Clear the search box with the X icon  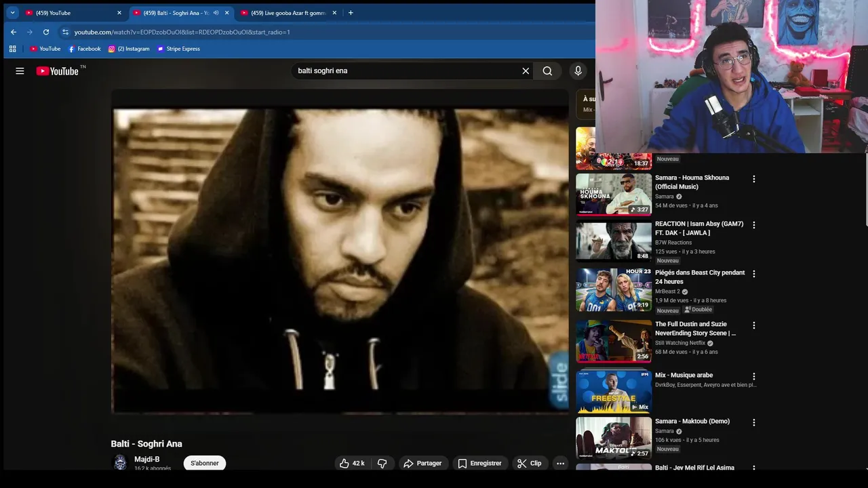(526, 71)
